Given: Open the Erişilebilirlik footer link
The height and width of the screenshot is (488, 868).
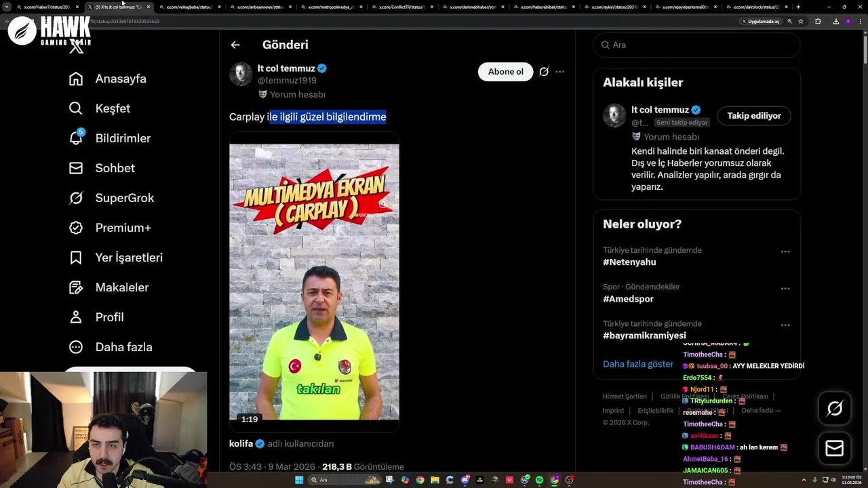Looking at the screenshot, I should [656, 411].
